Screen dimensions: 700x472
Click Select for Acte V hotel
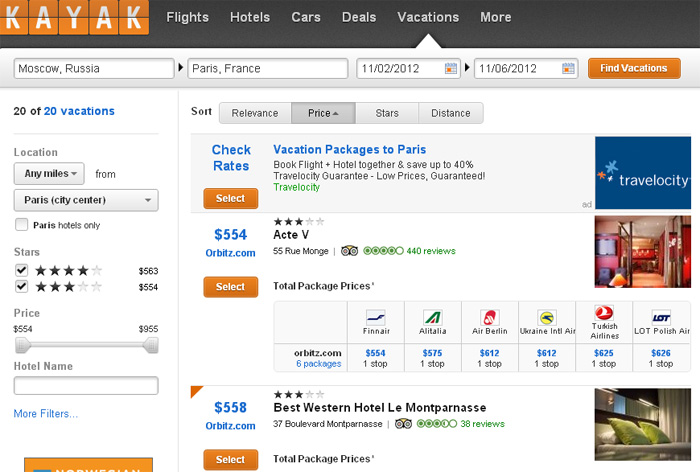pyautogui.click(x=230, y=287)
